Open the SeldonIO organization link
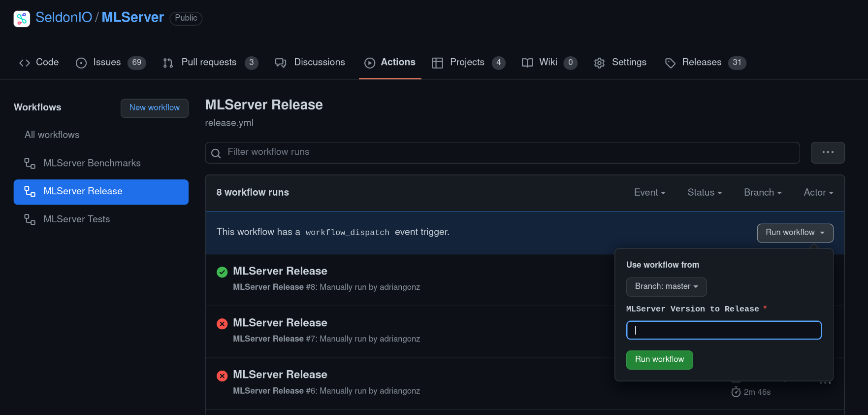Screen dimensions: 868x415 [x=64, y=17]
